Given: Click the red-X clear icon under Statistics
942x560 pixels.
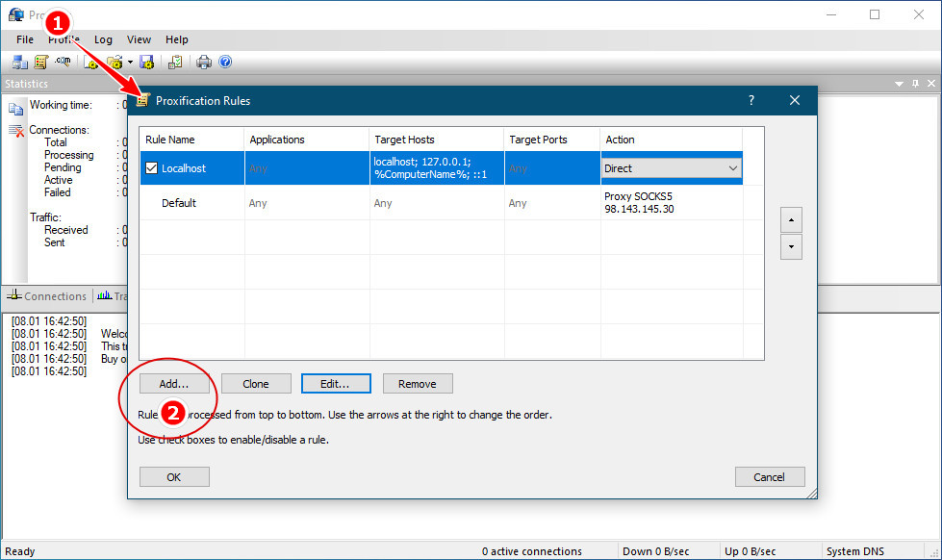Looking at the screenshot, I should (16, 131).
